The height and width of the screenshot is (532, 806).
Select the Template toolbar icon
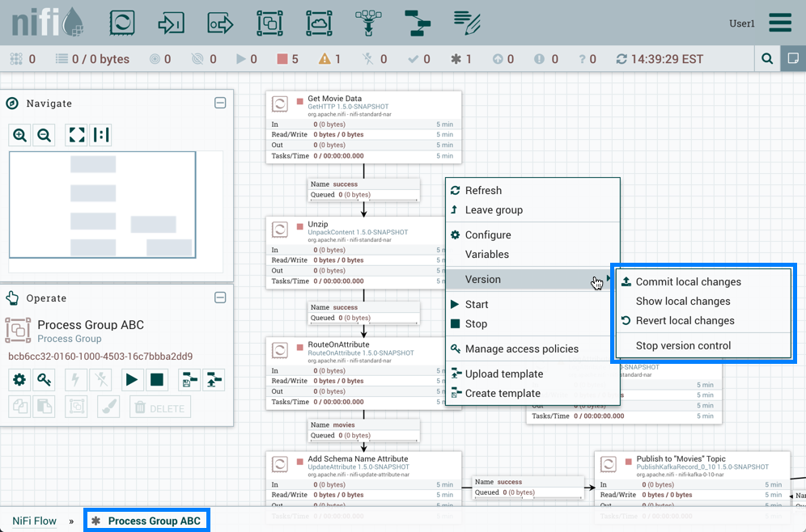[418, 22]
